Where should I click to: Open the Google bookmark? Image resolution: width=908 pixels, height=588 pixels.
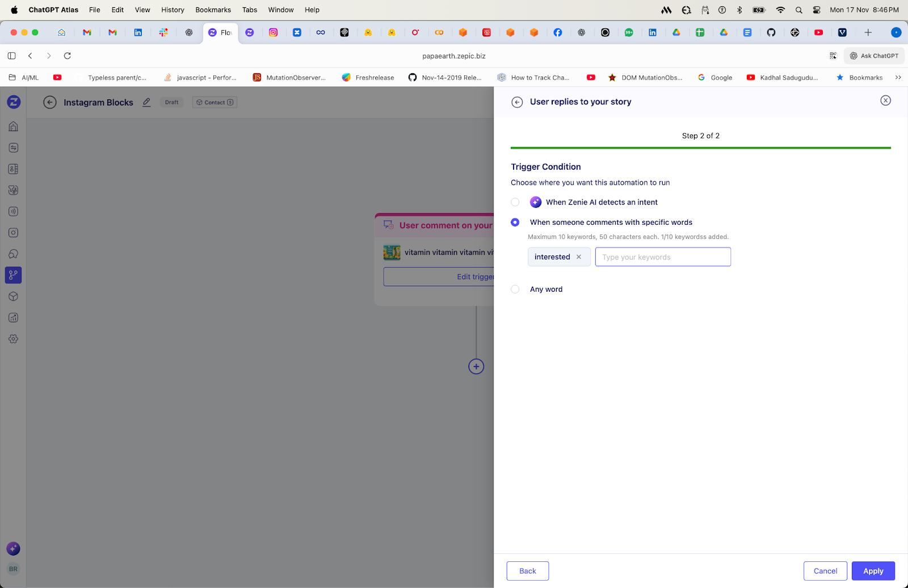[715, 78]
